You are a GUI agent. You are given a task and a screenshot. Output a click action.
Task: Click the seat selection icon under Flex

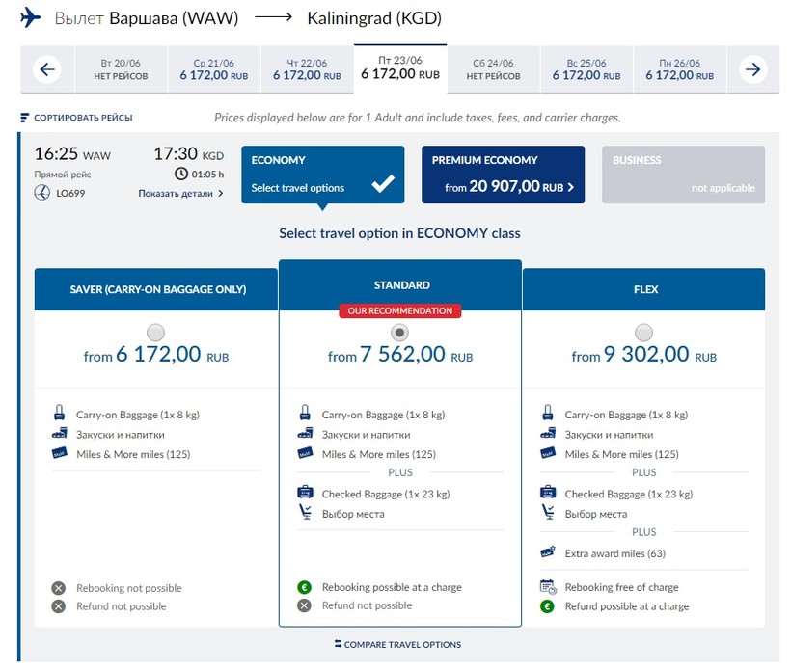[x=548, y=514]
